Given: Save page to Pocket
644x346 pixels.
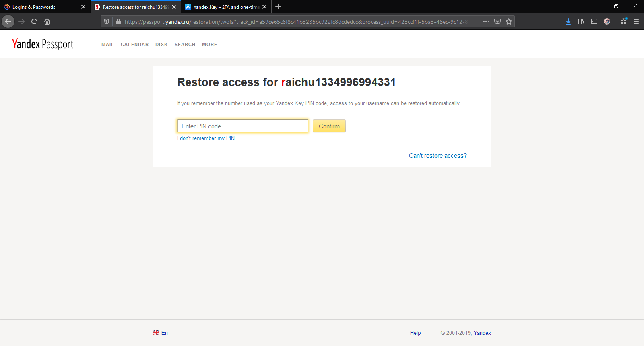Looking at the screenshot, I should [x=497, y=21].
